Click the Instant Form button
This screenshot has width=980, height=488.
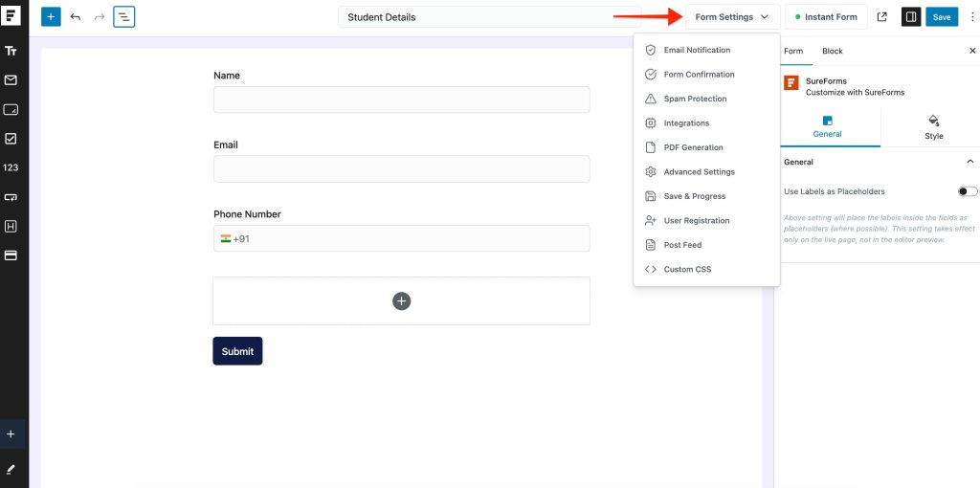[x=826, y=17]
